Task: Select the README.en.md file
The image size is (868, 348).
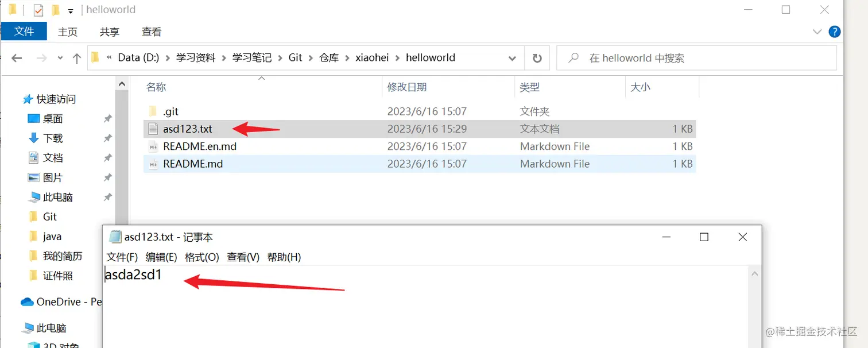Action: point(420,146)
